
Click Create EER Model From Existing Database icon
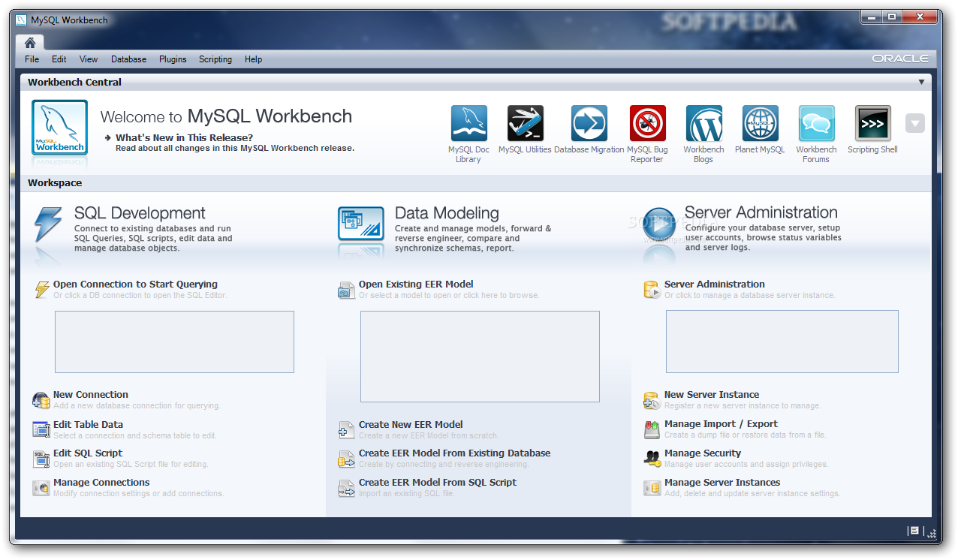346,459
